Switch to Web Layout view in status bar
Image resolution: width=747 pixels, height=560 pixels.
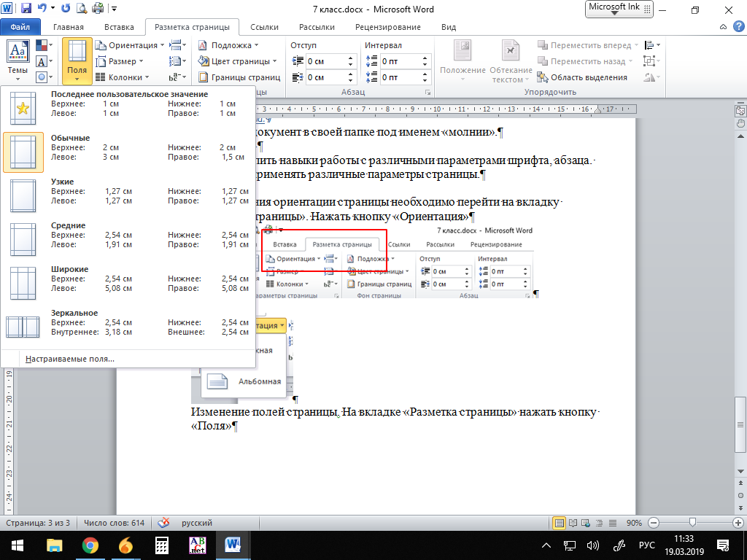[x=587, y=523]
